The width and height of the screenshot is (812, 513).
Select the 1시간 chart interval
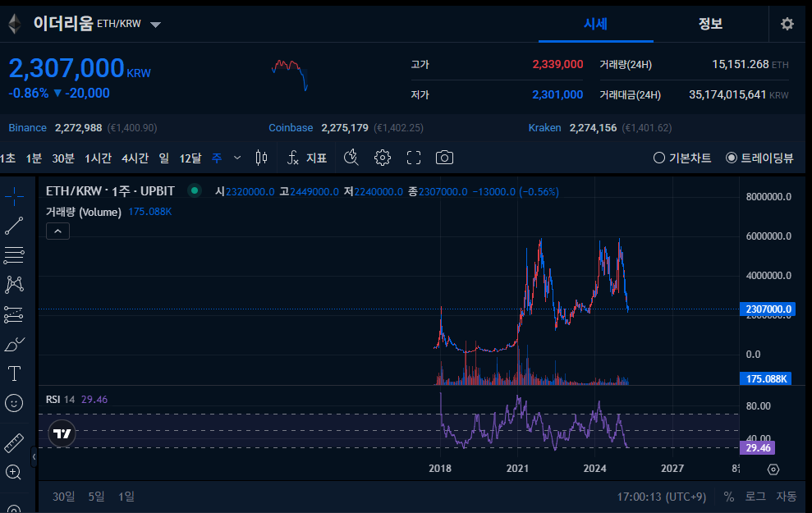[x=98, y=158]
